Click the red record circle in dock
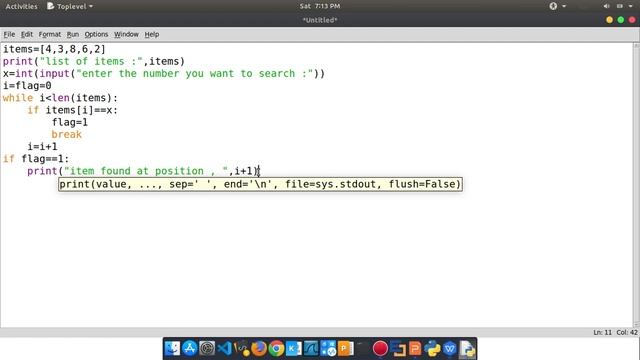The image size is (640, 360). tap(380, 349)
